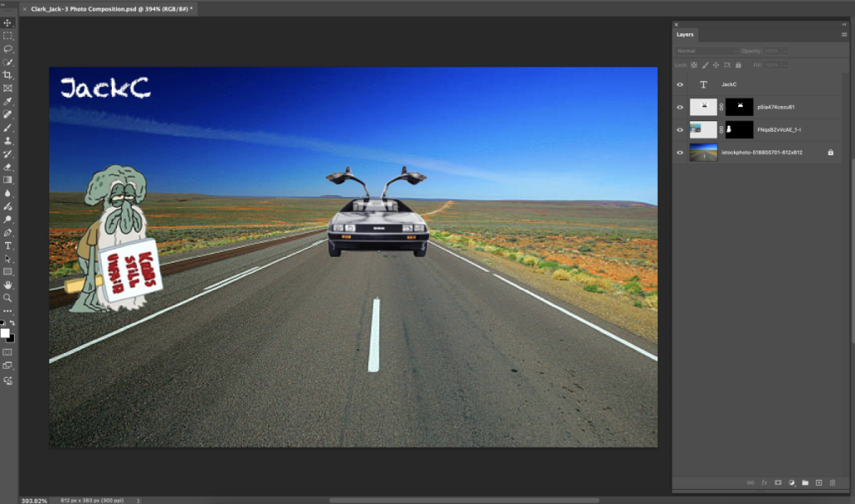The image size is (855, 504).
Task: Select the Frame tool
Action: (x=8, y=88)
